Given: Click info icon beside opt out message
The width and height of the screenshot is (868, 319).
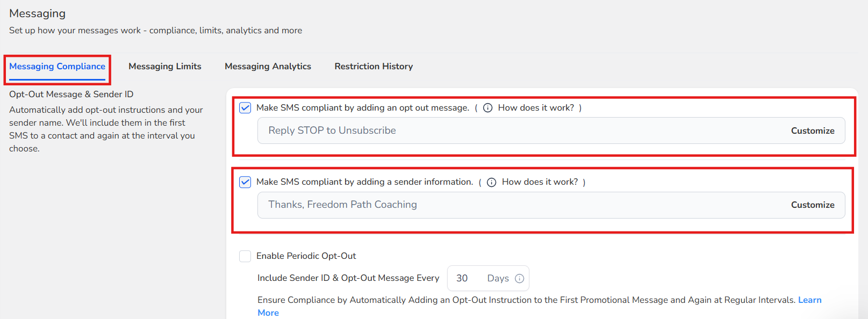Looking at the screenshot, I should click(x=487, y=108).
